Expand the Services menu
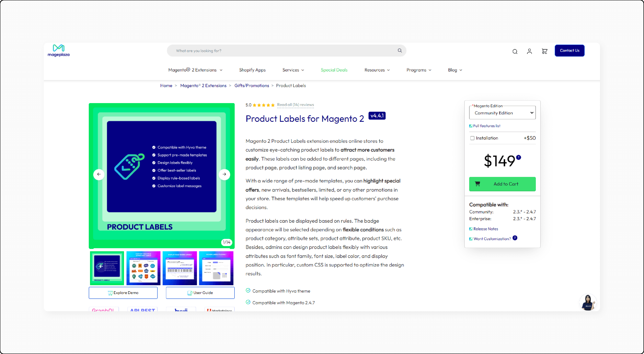 pyautogui.click(x=293, y=70)
